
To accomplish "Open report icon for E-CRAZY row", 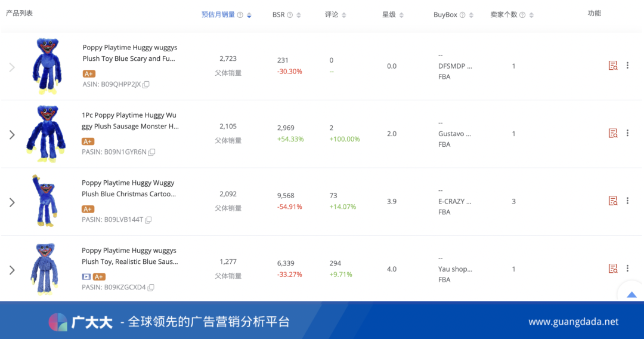I will click(613, 201).
